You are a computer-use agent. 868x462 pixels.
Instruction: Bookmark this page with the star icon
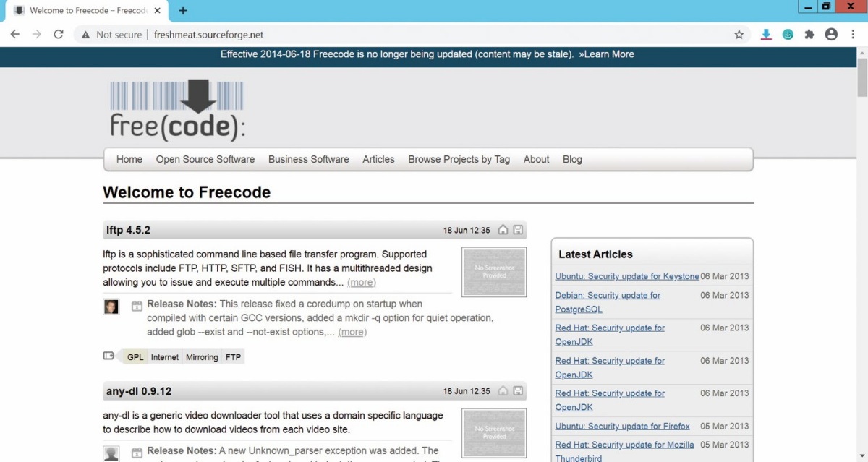tap(739, 34)
